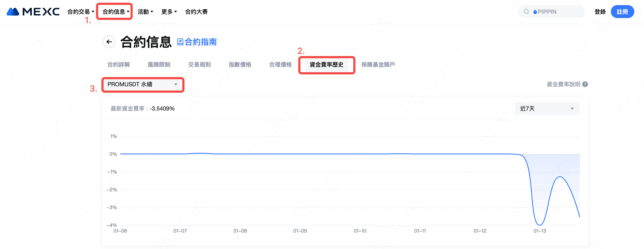This screenshot has width=644, height=249.
Task: Open the 保險基金賬戶 tab
Action: [x=378, y=65]
